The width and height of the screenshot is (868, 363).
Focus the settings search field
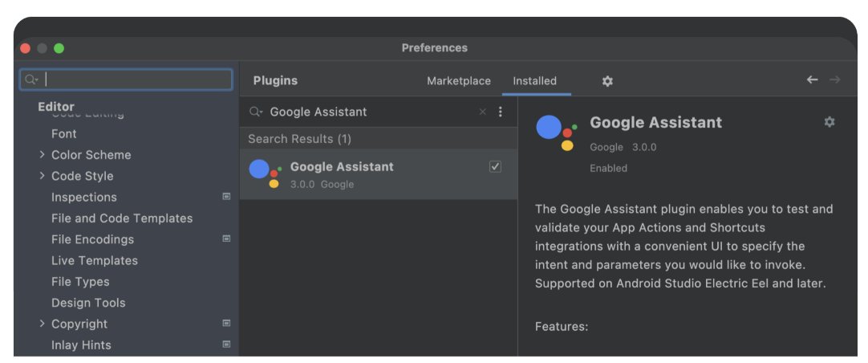(126, 80)
